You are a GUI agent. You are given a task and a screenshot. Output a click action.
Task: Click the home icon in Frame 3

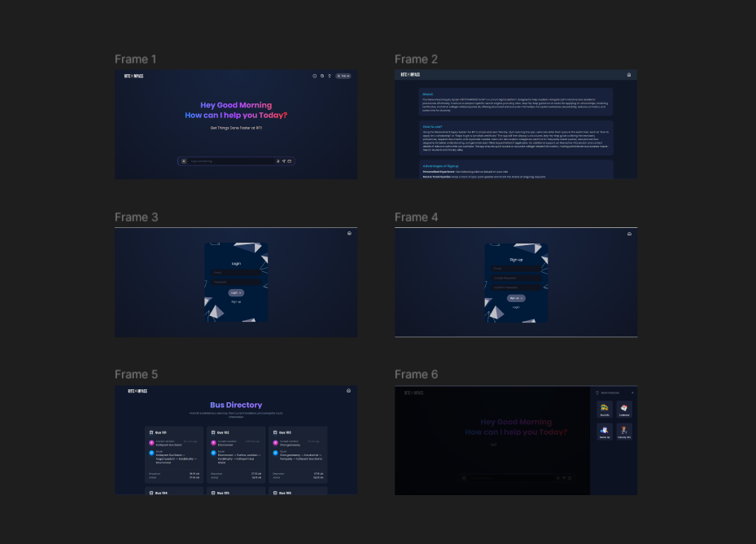(349, 233)
